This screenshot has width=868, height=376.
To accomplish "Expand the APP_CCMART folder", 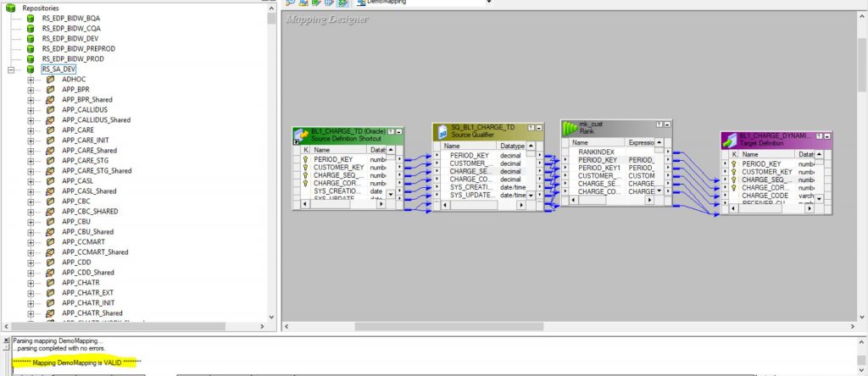I will click(x=31, y=242).
